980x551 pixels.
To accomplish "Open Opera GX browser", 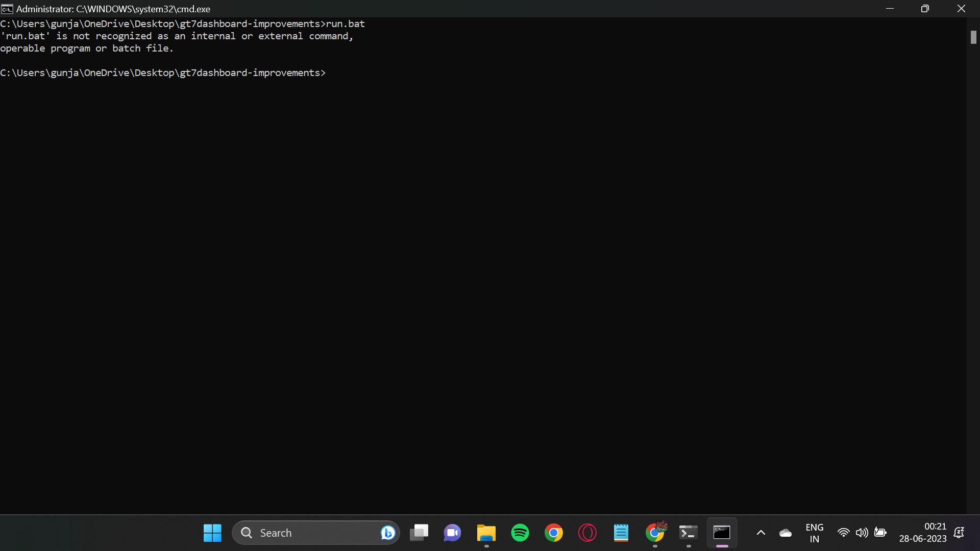I will click(x=587, y=532).
